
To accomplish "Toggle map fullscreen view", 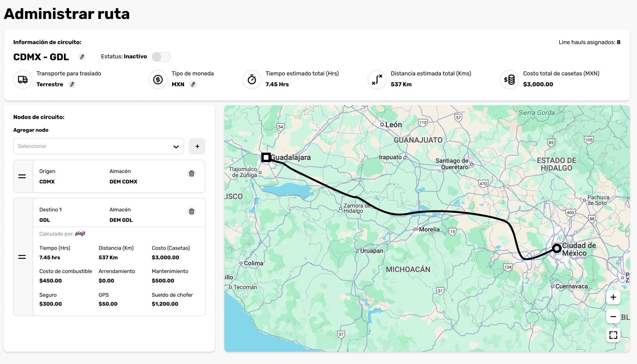I will (x=613, y=335).
